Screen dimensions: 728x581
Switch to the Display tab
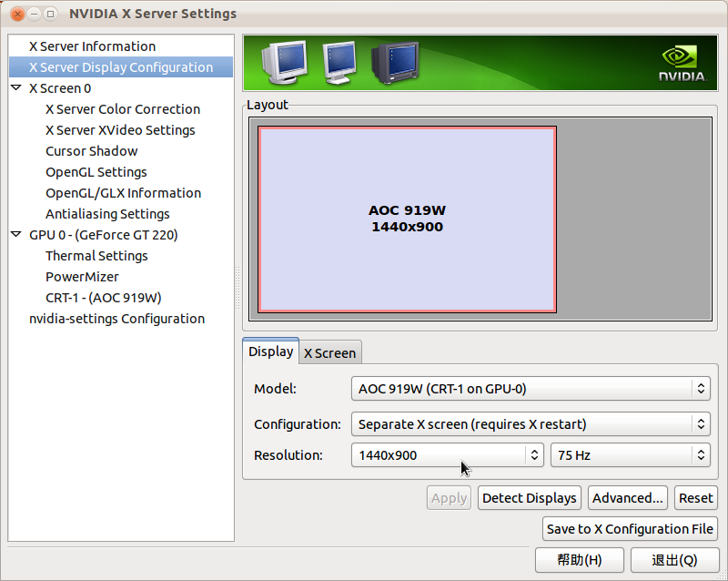(270, 352)
